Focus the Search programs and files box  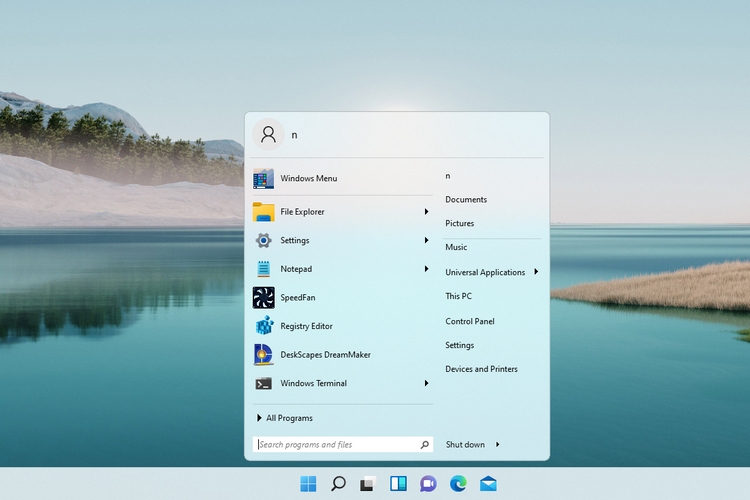[342, 444]
